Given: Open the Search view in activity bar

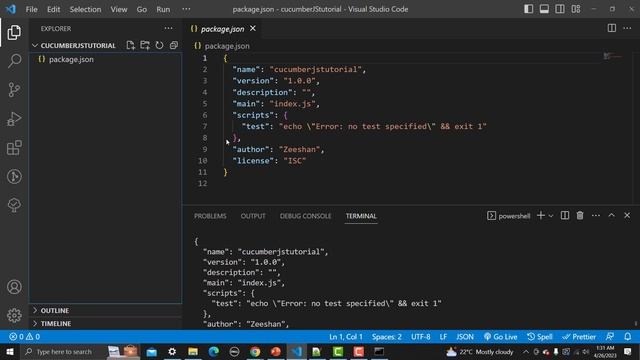Looking at the screenshot, I should [x=14, y=61].
